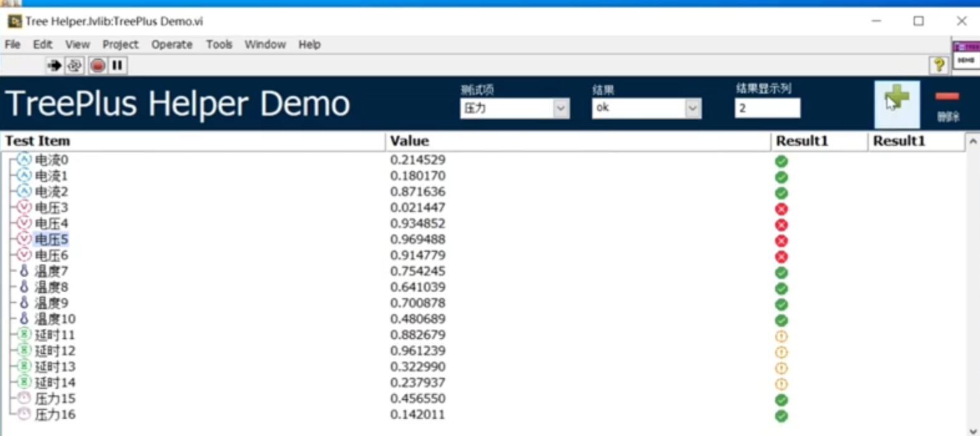Image resolution: width=980 pixels, height=436 pixels.
Task: Click the Run Continuously toolbar icon
Action: tap(75, 65)
